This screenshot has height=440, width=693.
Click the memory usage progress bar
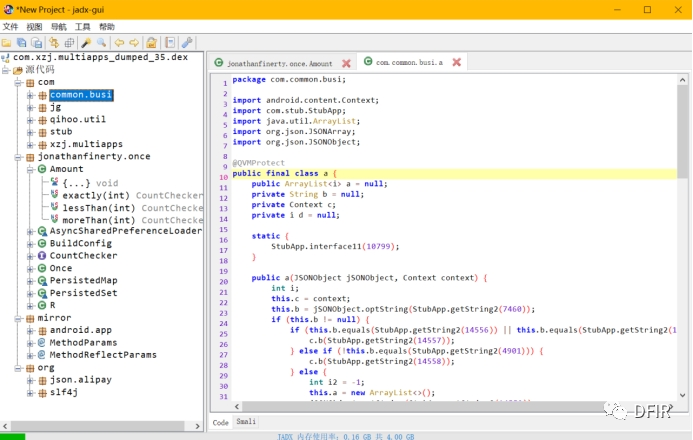click(346, 436)
